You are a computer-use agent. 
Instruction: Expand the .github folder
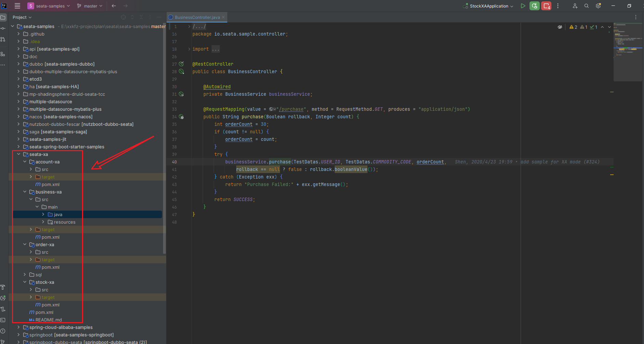pos(18,34)
